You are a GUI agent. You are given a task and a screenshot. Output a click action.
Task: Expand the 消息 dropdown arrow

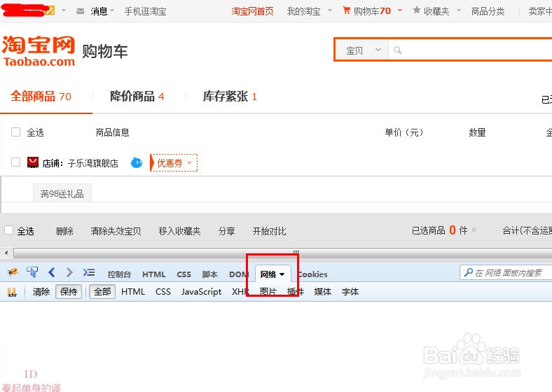pos(112,10)
